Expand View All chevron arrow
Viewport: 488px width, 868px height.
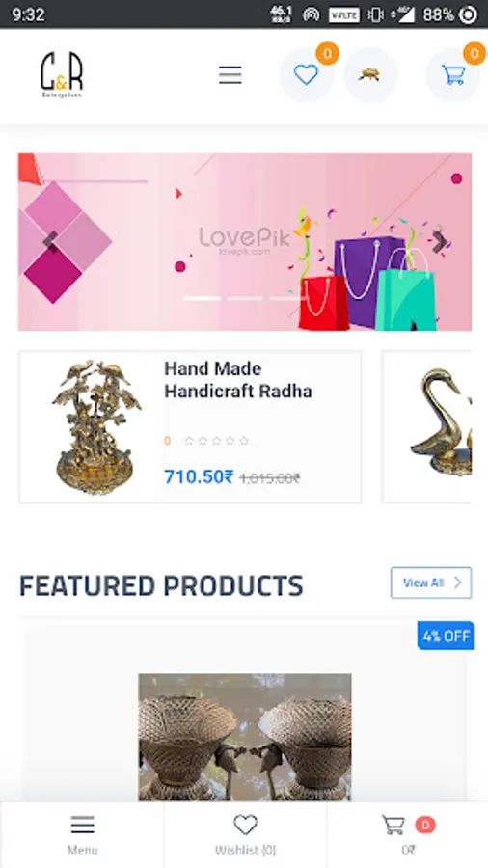coord(457,583)
